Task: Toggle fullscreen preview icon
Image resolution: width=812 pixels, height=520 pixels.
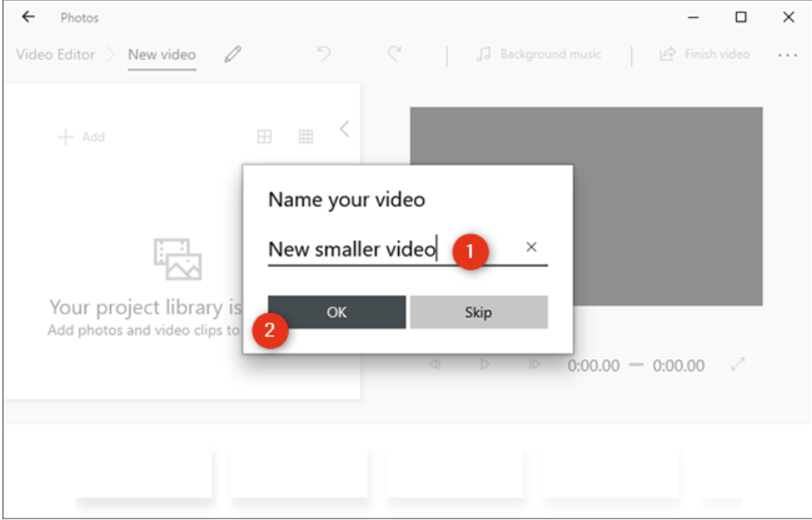Action: [738, 364]
